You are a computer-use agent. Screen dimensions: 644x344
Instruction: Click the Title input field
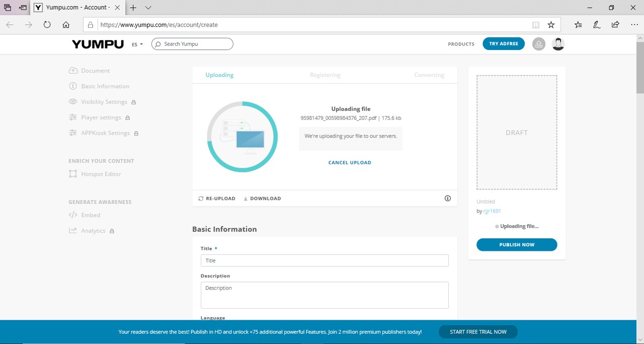325,260
